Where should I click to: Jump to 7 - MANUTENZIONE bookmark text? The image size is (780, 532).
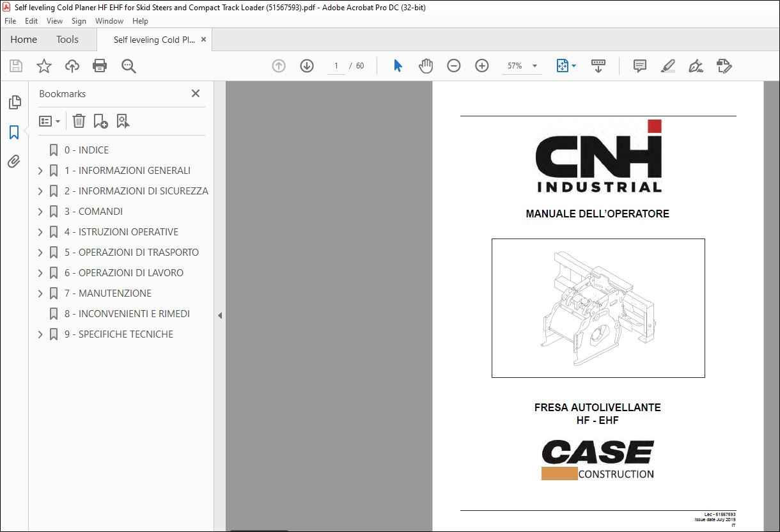(x=108, y=293)
